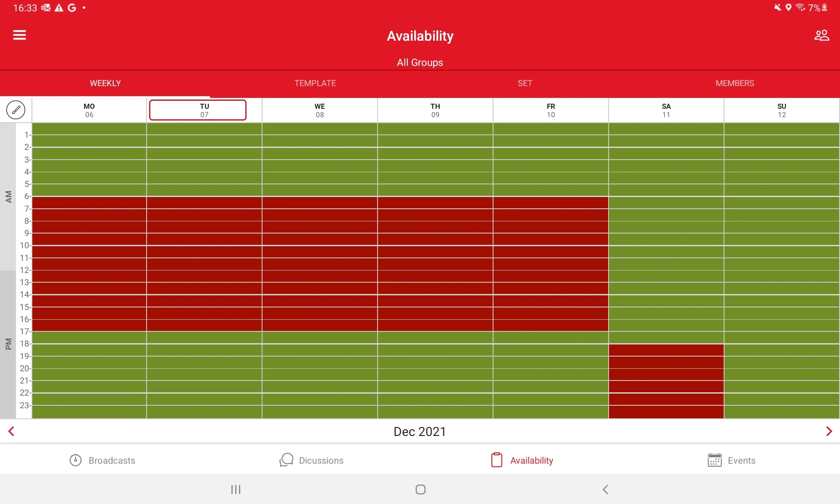
Task: Tap the pencil edit availability icon
Action: [x=16, y=110]
